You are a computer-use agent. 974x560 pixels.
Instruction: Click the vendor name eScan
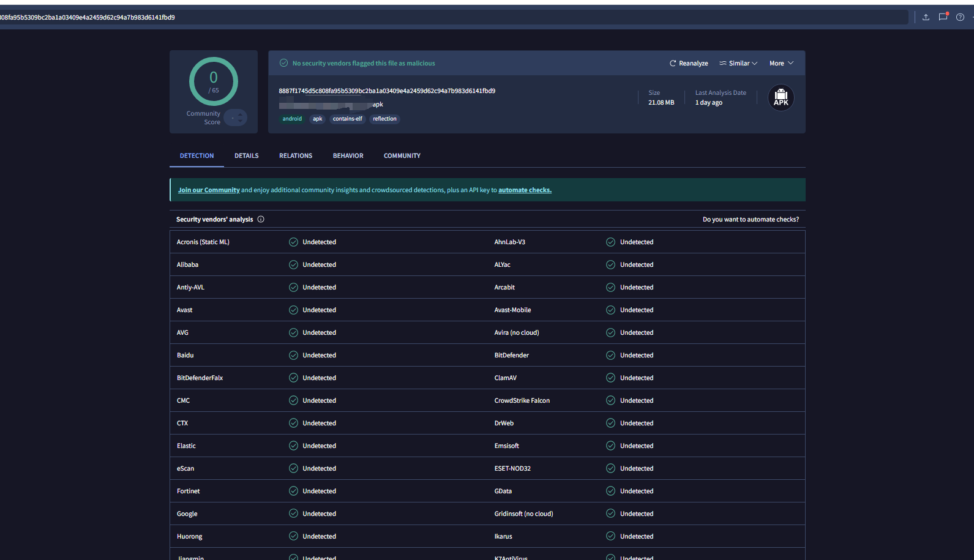185,468
